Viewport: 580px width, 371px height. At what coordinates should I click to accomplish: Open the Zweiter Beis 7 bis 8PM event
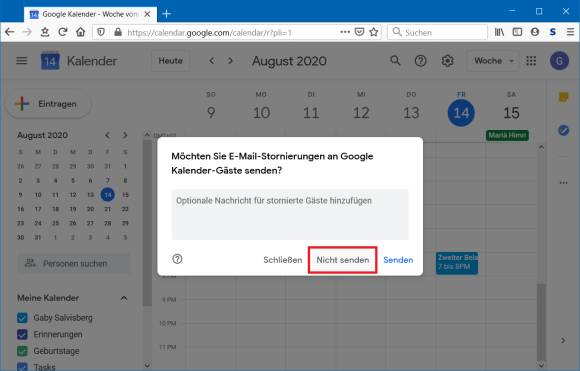tap(457, 263)
